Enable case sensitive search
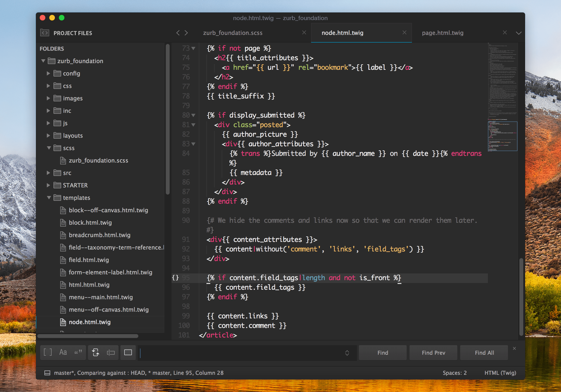This screenshot has height=392, width=561. pyautogui.click(x=63, y=352)
